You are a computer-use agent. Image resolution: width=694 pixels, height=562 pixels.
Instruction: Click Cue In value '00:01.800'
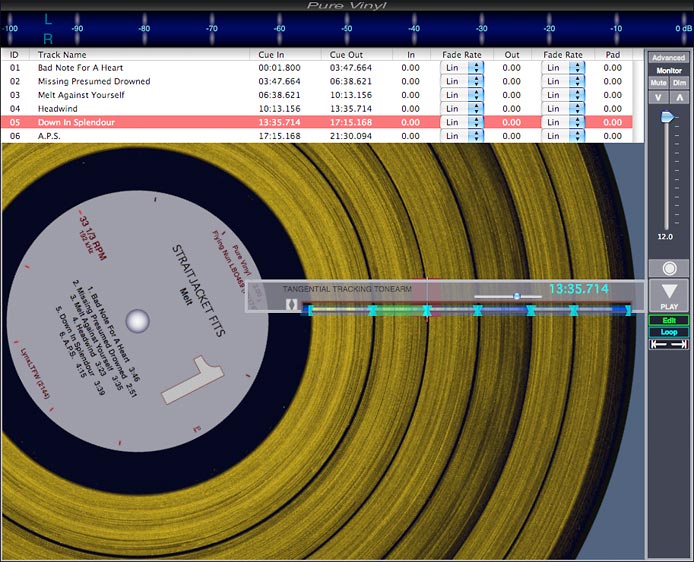[279, 68]
